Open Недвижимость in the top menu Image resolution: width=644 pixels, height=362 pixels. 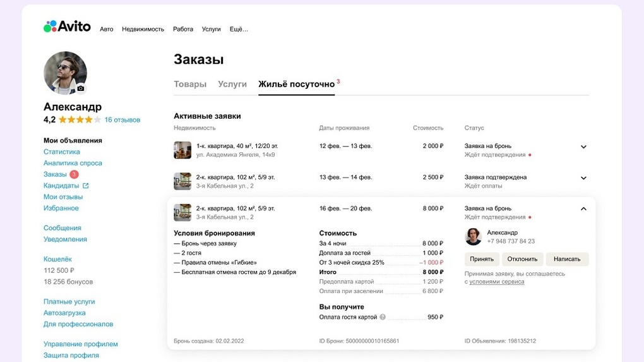[x=143, y=29]
